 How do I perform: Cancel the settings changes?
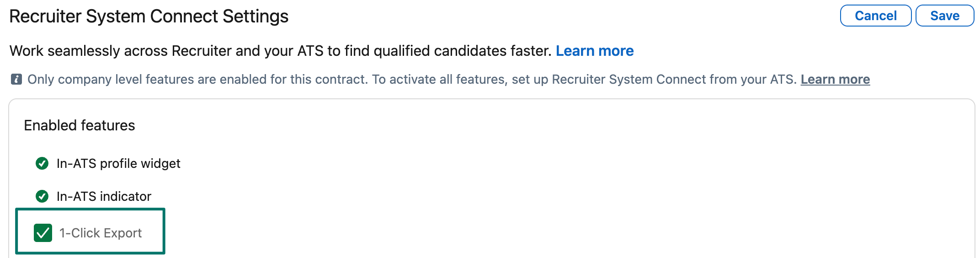click(x=875, y=16)
